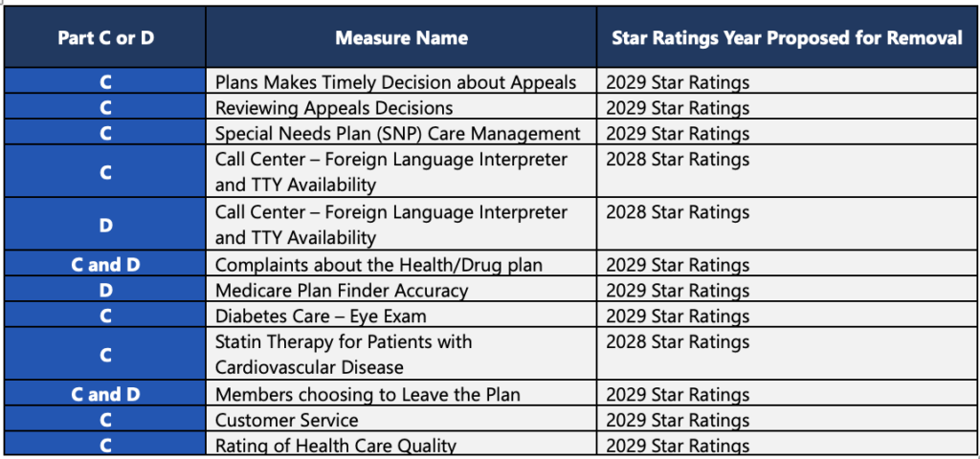Select the Part C Call Center measure cell
Image resolution: width=980 pixels, height=459 pixels.
(391, 172)
